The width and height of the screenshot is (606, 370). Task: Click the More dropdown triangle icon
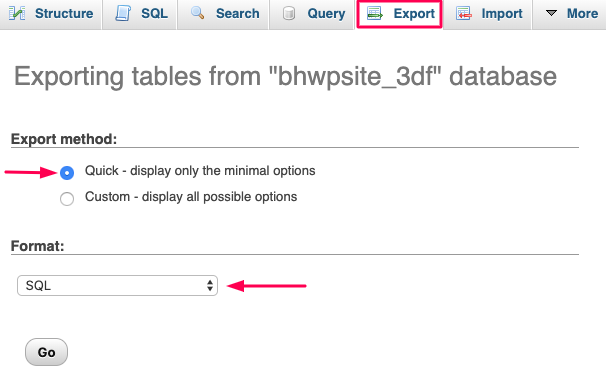(551, 13)
